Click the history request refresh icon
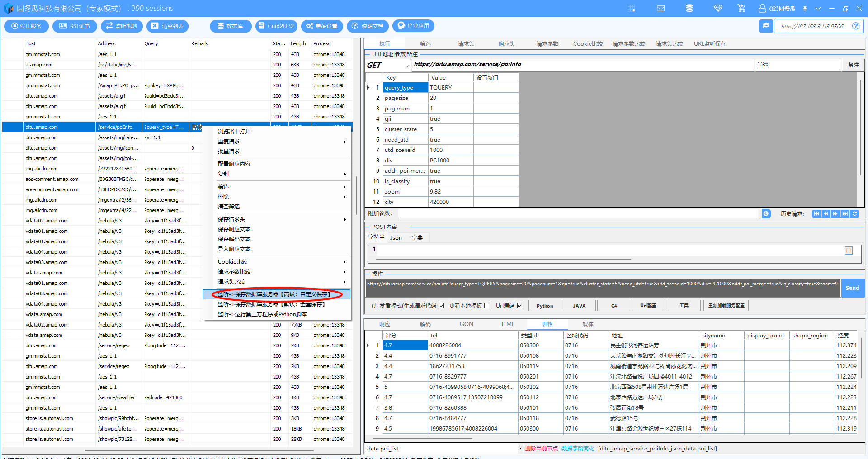868x459 pixels. pos(855,214)
